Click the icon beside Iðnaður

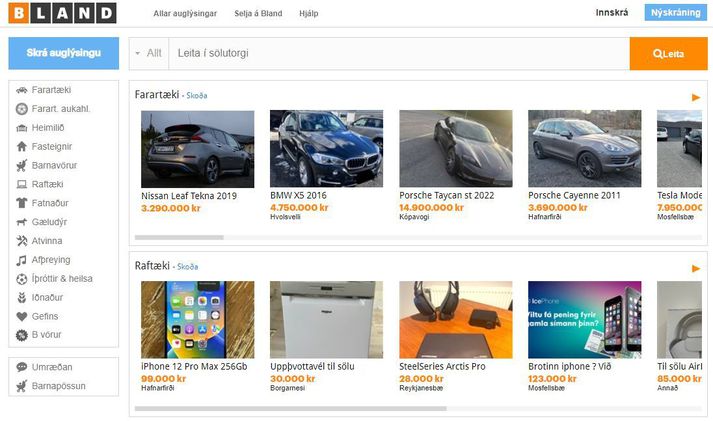click(x=21, y=298)
